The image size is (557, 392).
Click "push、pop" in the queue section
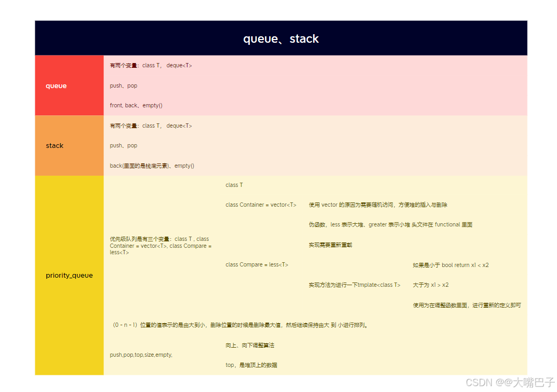click(x=123, y=85)
